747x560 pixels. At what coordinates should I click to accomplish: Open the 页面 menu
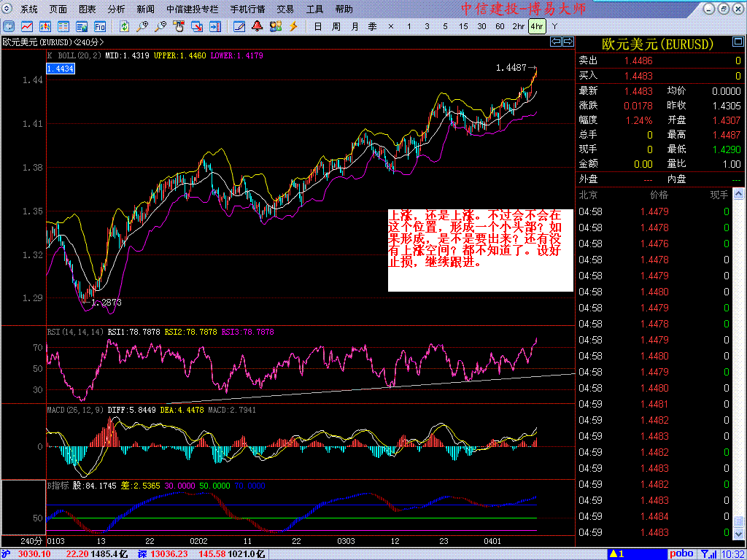(x=58, y=9)
